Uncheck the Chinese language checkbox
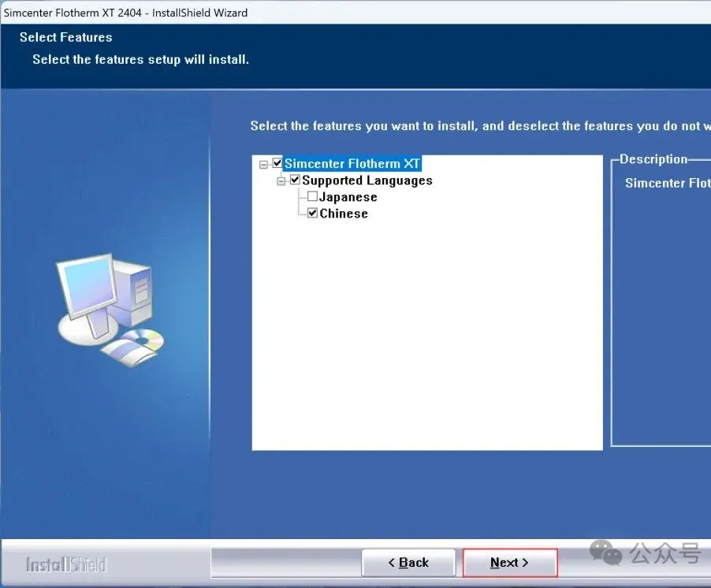This screenshot has width=711, height=588. click(312, 213)
